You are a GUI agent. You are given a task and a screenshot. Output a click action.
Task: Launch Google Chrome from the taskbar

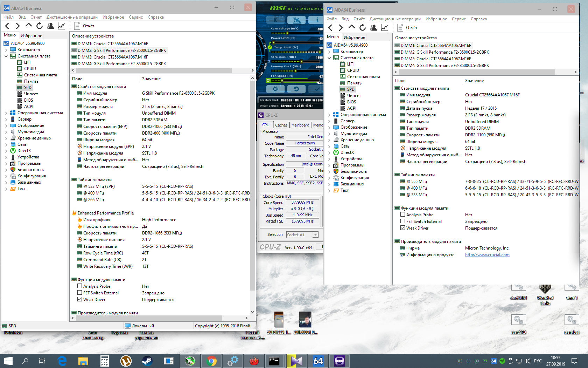[x=211, y=361]
